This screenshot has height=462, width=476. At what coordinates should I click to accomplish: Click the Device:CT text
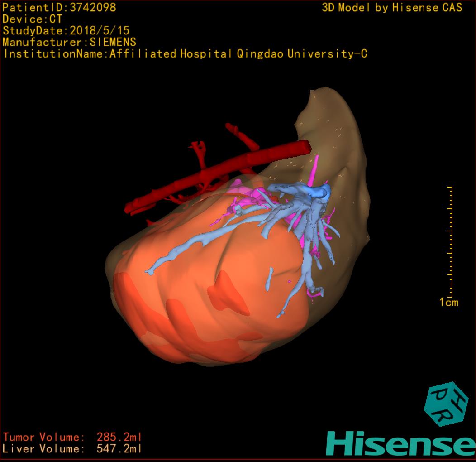pos(32,19)
